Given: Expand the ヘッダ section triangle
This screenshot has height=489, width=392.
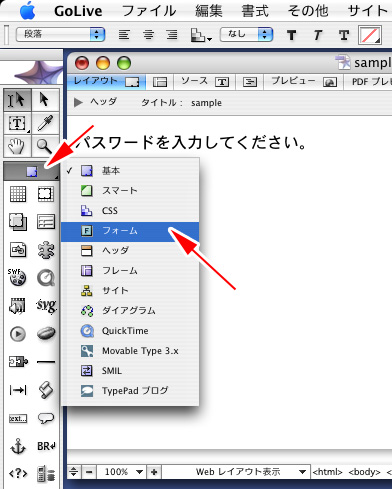Looking at the screenshot, I should (78, 102).
